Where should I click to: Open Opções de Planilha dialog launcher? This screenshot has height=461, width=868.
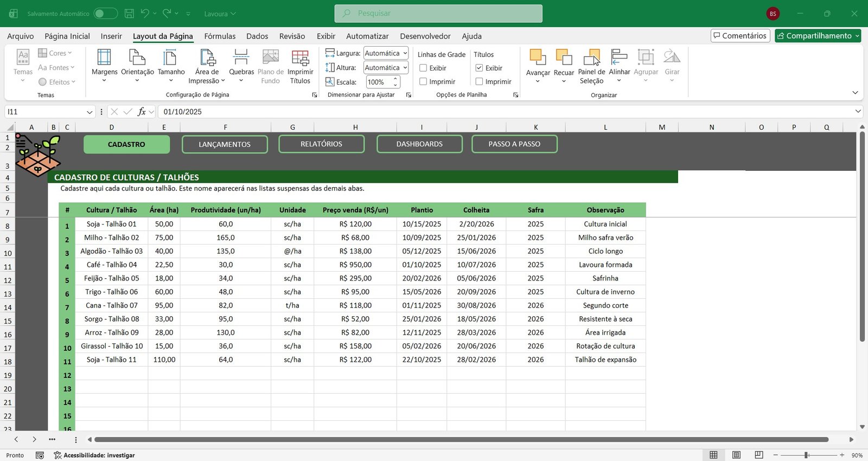(516, 95)
